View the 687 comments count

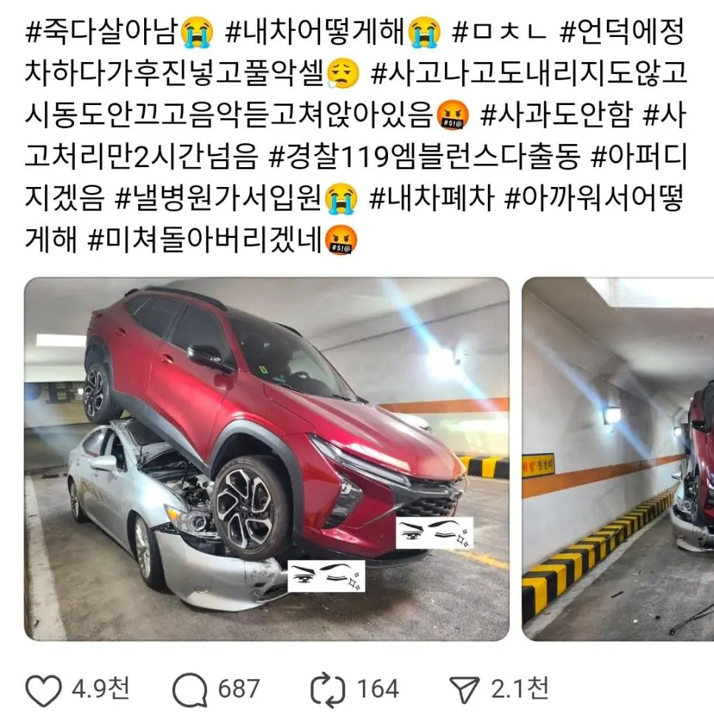[x=239, y=689]
